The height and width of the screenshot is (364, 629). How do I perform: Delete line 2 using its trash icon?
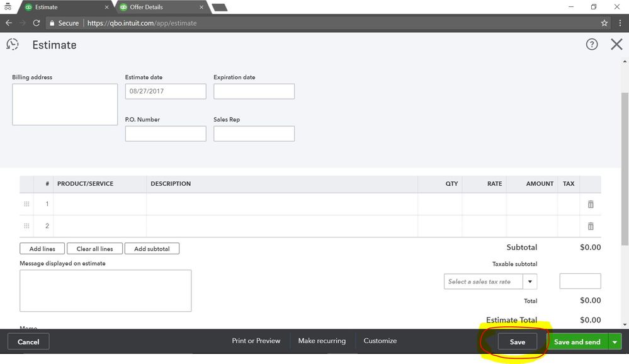590,225
